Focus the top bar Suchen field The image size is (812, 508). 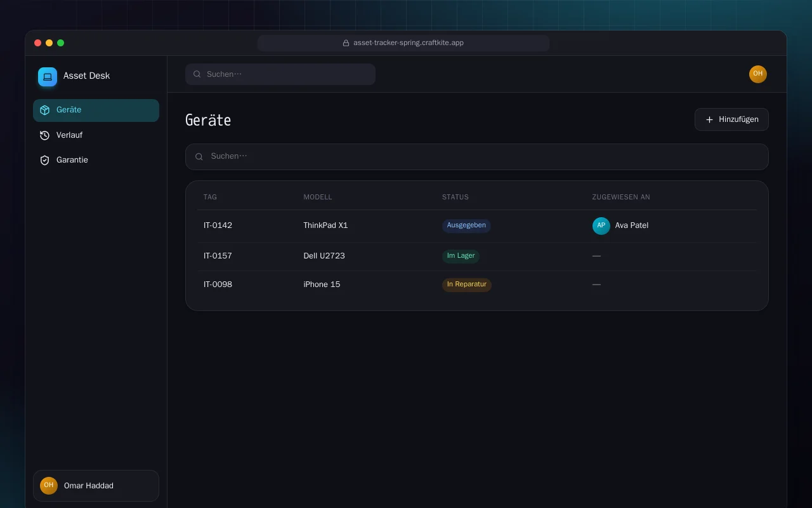280,74
